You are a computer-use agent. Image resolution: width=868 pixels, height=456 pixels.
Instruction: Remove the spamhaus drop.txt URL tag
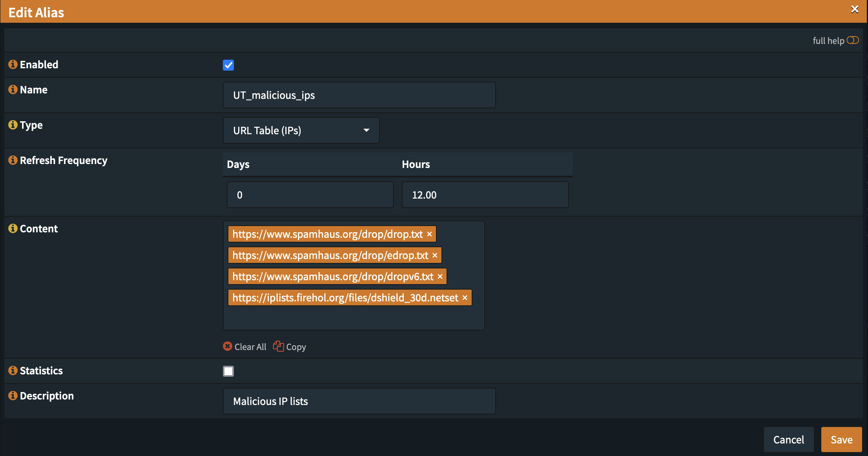(x=430, y=234)
